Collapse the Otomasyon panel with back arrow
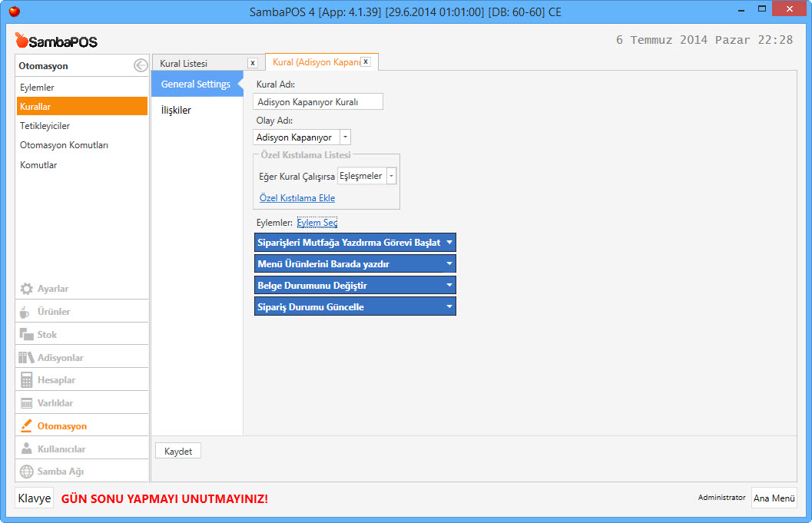812x523 pixels. (140, 66)
